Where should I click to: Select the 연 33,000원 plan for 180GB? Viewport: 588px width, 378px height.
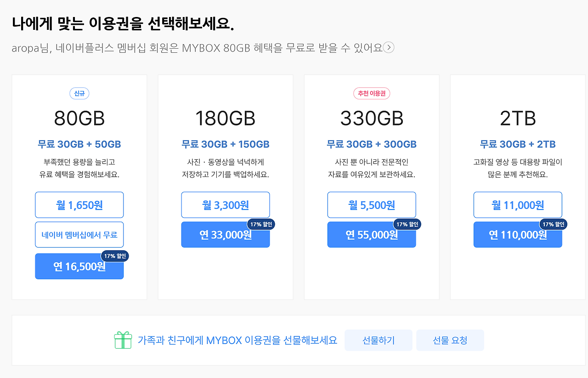(225, 235)
